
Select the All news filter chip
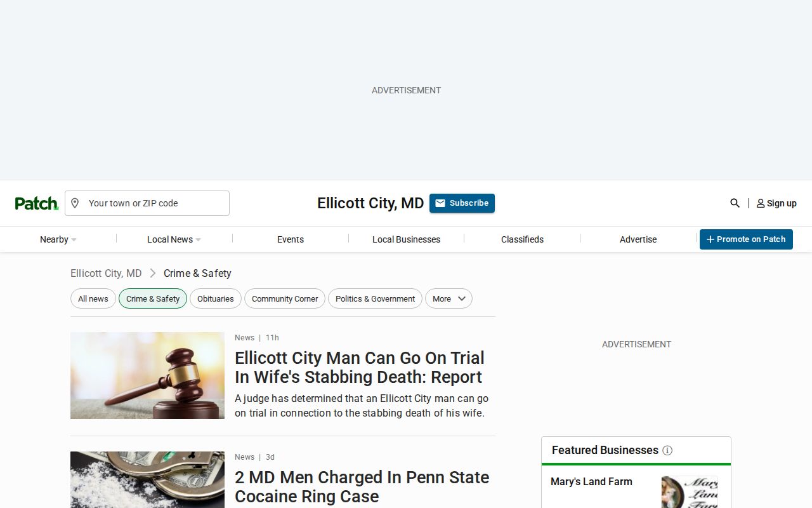tap(93, 298)
